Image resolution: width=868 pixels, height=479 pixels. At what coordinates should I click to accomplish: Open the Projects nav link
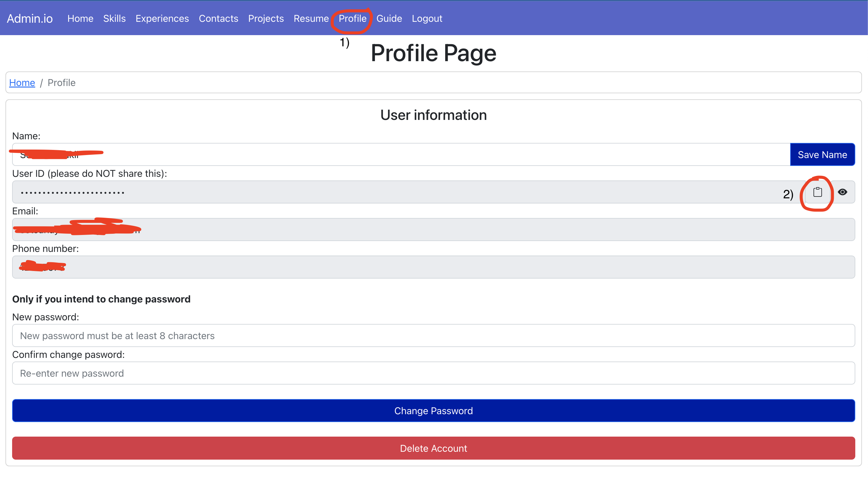tap(266, 18)
